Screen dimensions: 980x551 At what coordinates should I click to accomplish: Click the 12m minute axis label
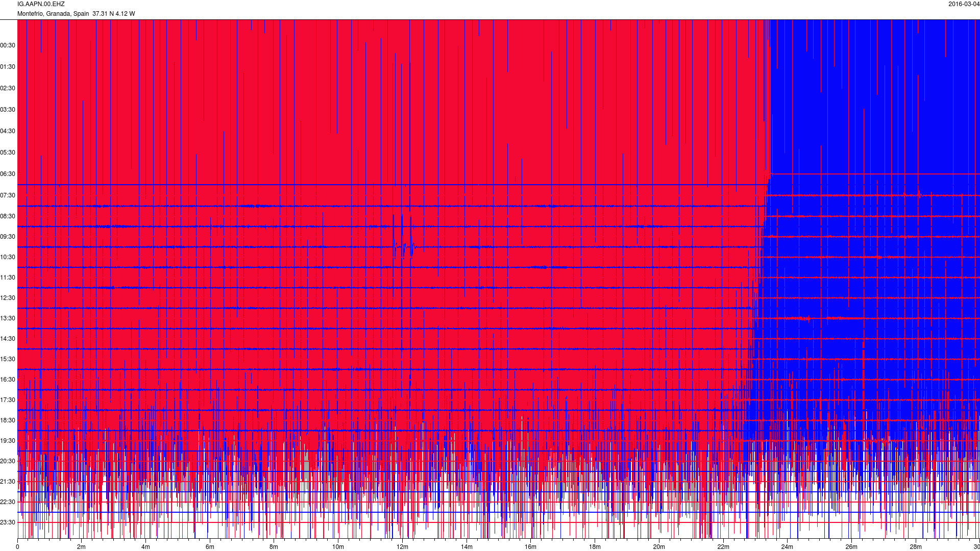[402, 547]
